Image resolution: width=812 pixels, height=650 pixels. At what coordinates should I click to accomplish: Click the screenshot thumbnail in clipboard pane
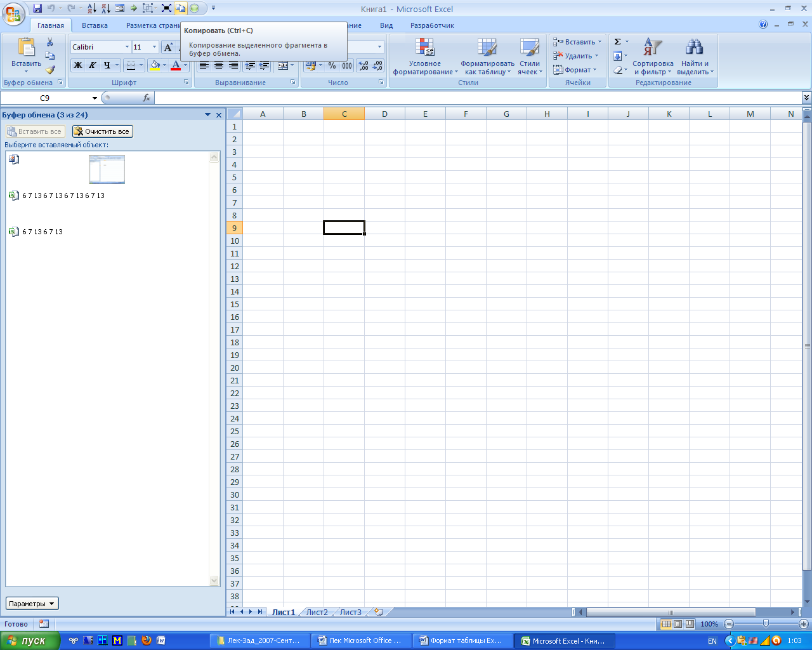107,169
